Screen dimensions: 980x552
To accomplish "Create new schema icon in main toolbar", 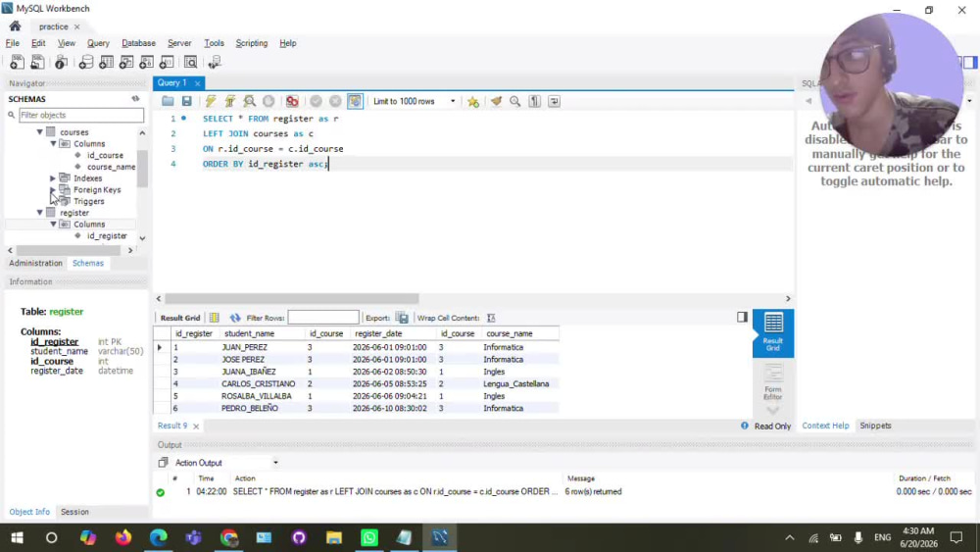I will coord(85,62).
